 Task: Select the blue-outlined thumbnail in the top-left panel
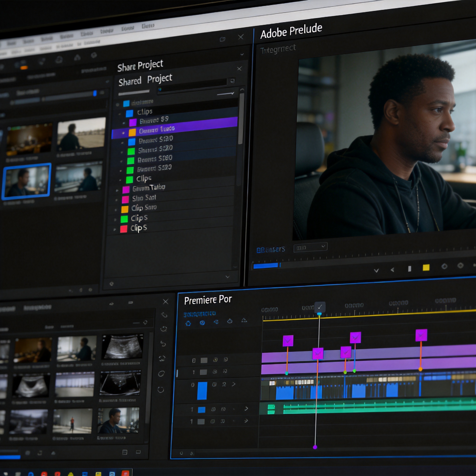tap(26, 182)
